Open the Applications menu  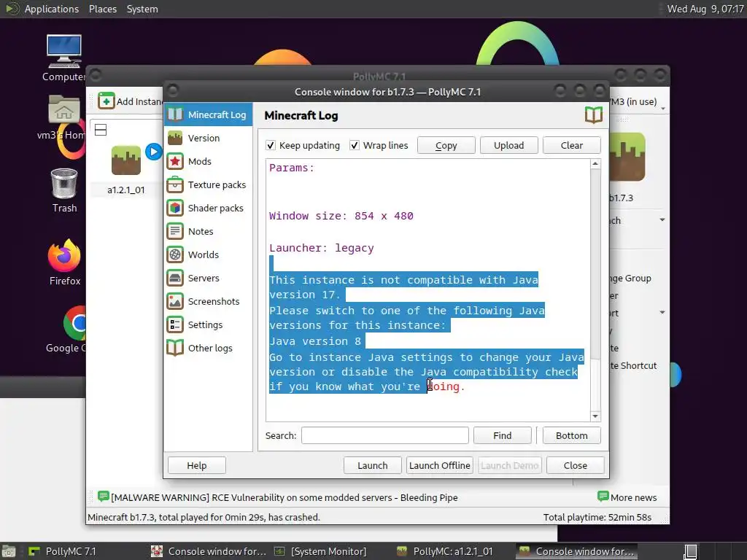pyautogui.click(x=52, y=9)
